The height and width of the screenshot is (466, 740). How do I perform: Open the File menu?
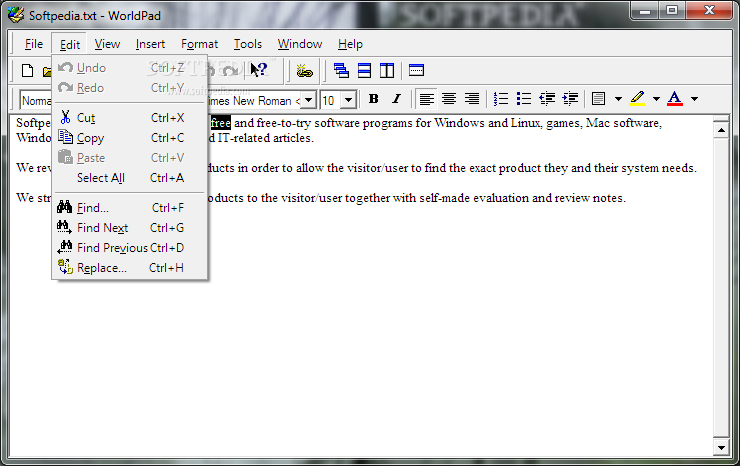[x=34, y=44]
